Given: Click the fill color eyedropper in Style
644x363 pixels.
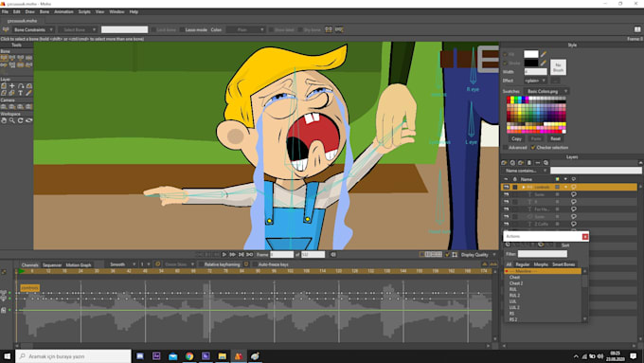Looking at the screenshot, I should pyautogui.click(x=544, y=54).
